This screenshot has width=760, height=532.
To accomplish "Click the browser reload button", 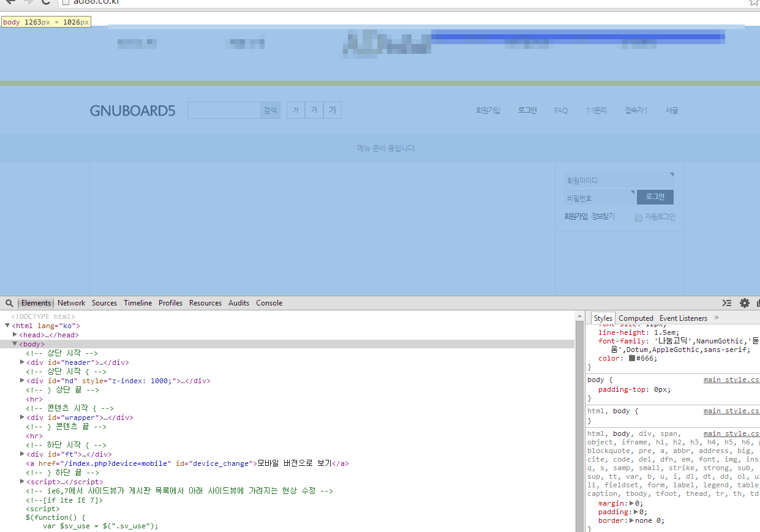I will [46, 2].
